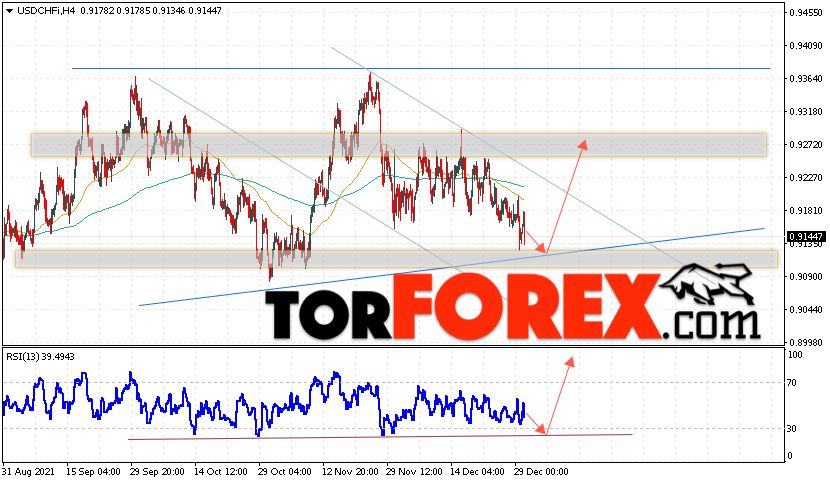This screenshot has width=830, height=483.
Task: Select the 31 Aug 2021 date label
Action: click(x=29, y=471)
